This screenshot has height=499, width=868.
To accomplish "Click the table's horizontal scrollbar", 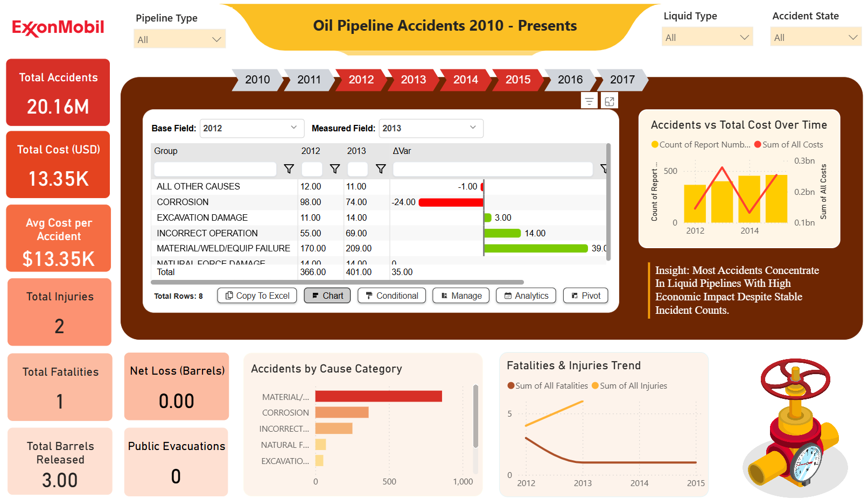I will point(338,282).
